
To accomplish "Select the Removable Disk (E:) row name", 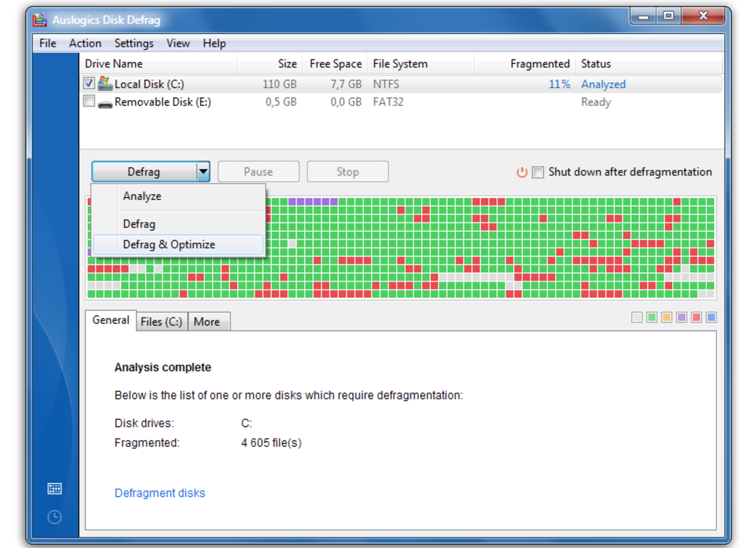I will (x=162, y=102).
